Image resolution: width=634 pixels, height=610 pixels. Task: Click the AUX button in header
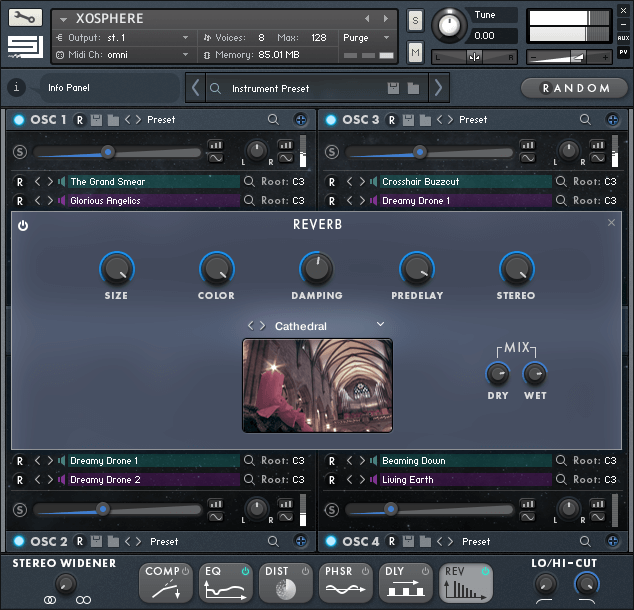[623, 38]
